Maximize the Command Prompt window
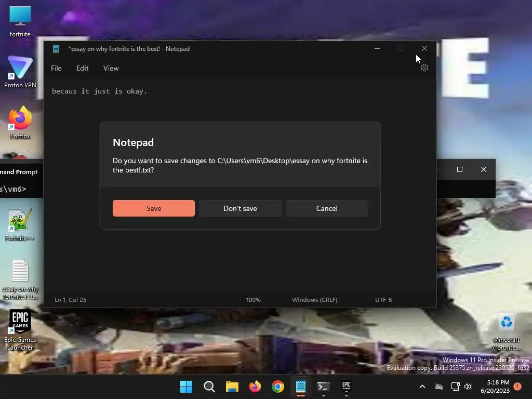The image size is (532, 399). pos(460,169)
